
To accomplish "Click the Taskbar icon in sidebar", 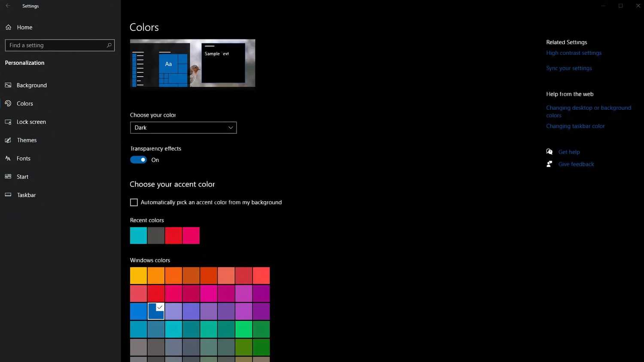I will [8, 195].
